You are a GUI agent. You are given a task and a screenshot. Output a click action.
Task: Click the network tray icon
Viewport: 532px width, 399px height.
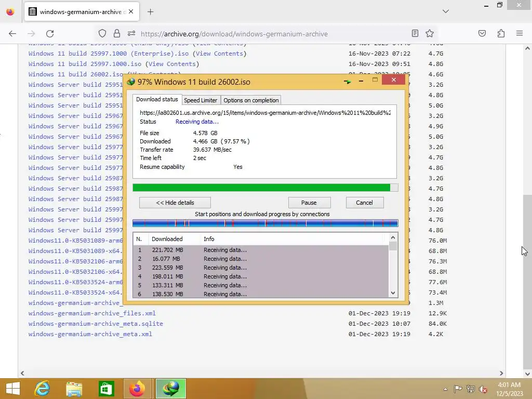click(x=471, y=389)
